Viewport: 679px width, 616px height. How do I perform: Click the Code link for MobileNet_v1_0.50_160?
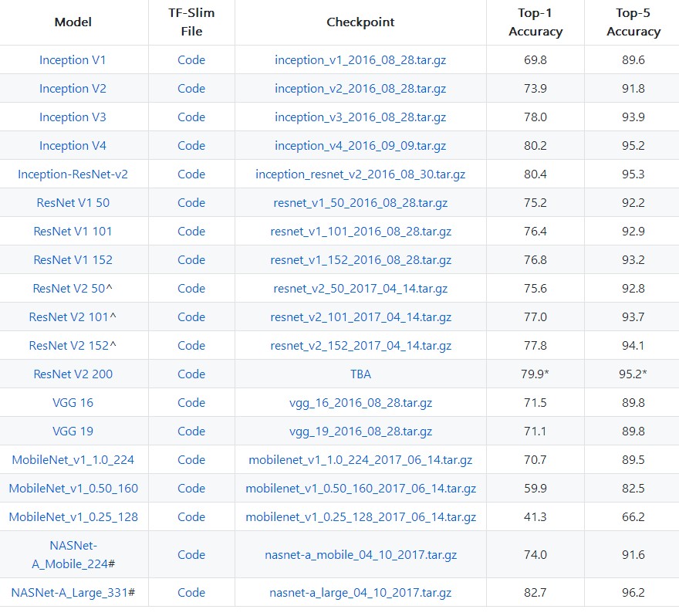[x=191, y=489]
